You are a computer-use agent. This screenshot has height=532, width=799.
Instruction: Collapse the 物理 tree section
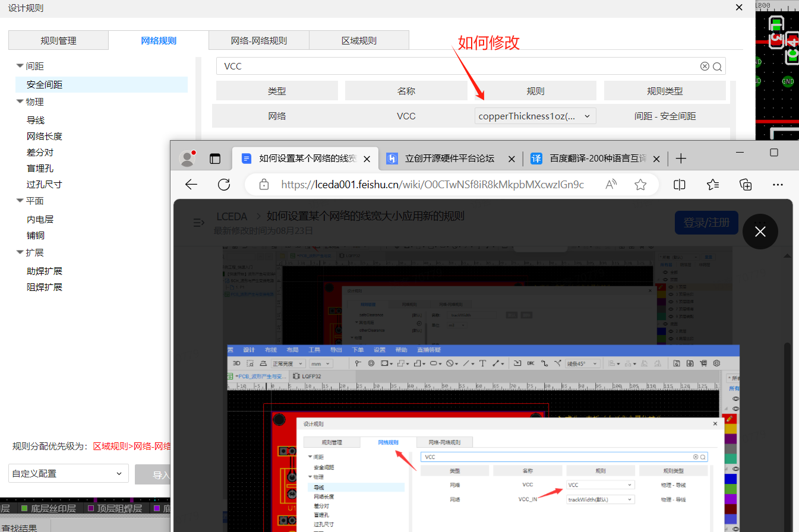tap(20, 102)
